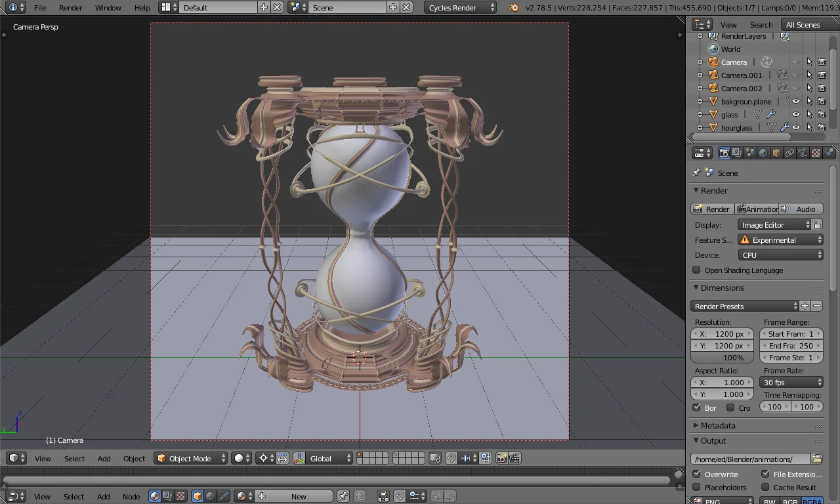Image resolution: width=840 pixels, height=504 pixels.
Task: Open the Constraints properties tab (chain icon)
Action: [x=790, y=152]
